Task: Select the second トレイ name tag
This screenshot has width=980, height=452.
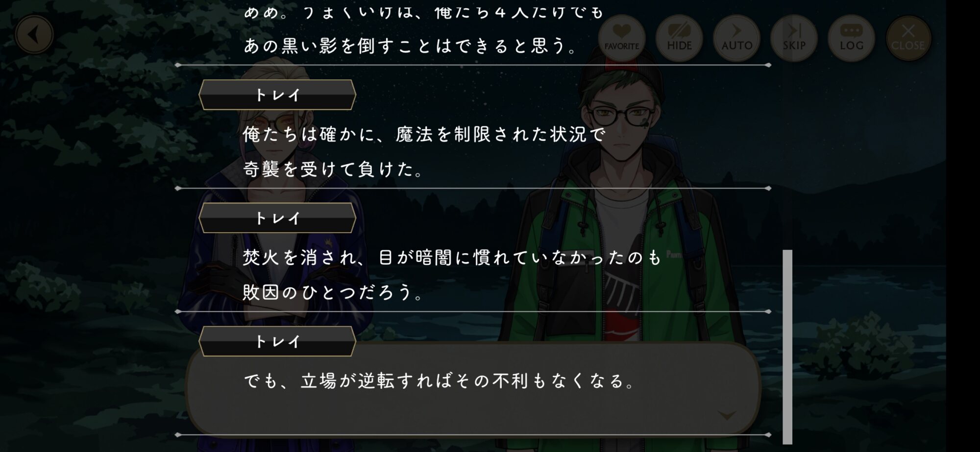Action: pyautogui.click(x=277, y=218)
